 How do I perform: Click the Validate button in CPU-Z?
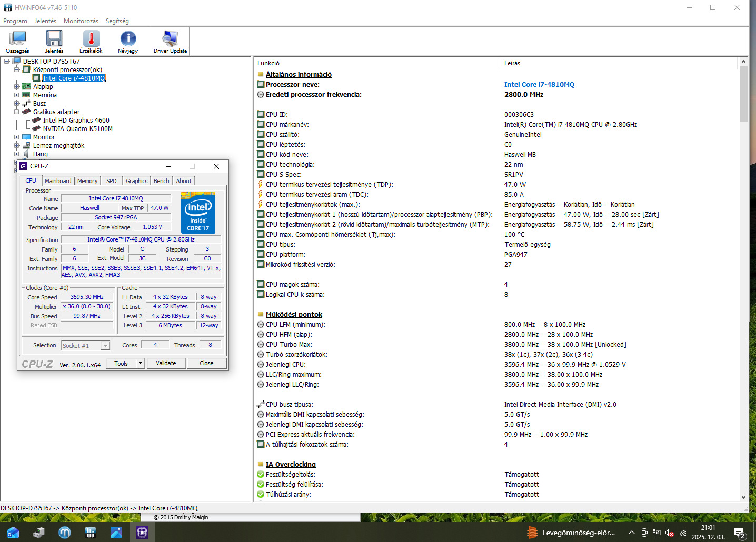pyautogui.click(x=166, y=363)
